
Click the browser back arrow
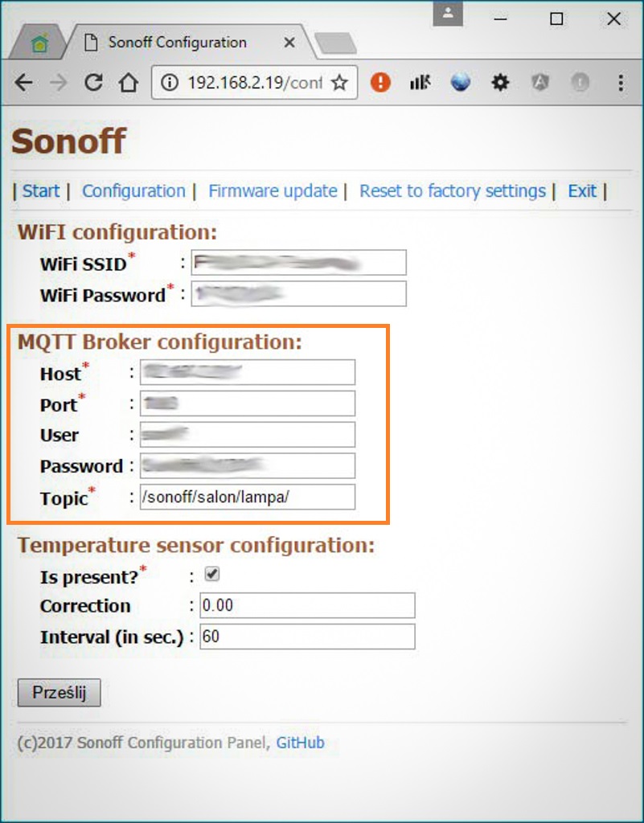23,83
